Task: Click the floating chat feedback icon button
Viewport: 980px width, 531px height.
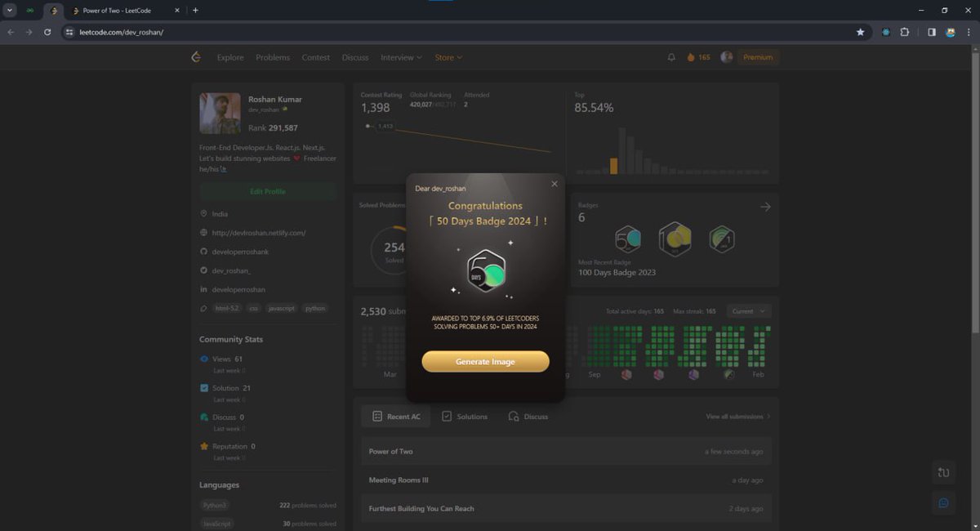Action: (x=943, y=502)
